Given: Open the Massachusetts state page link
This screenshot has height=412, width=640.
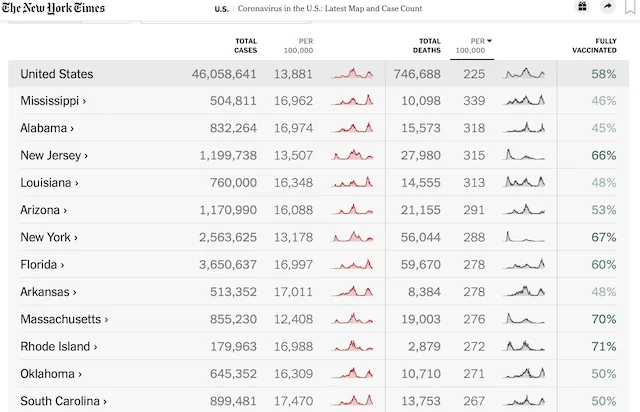Looking at the screenshot, I should tap(64, 319).
